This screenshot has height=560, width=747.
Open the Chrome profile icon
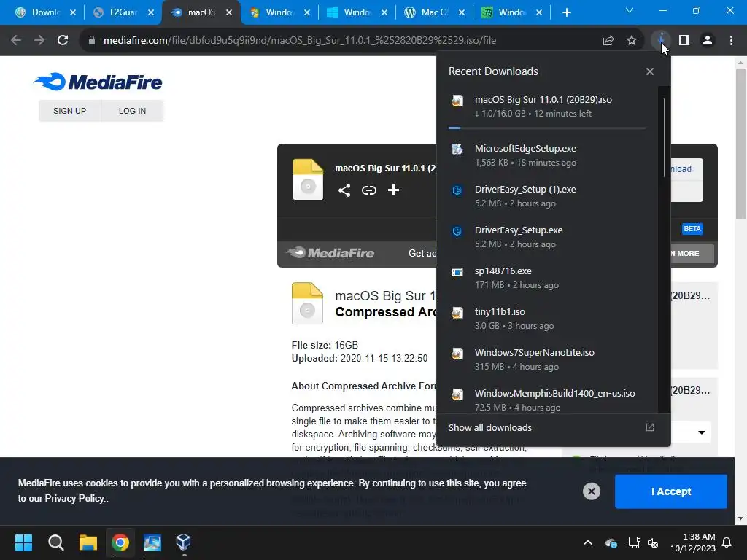pyautogui.click(x=708, y=41)
